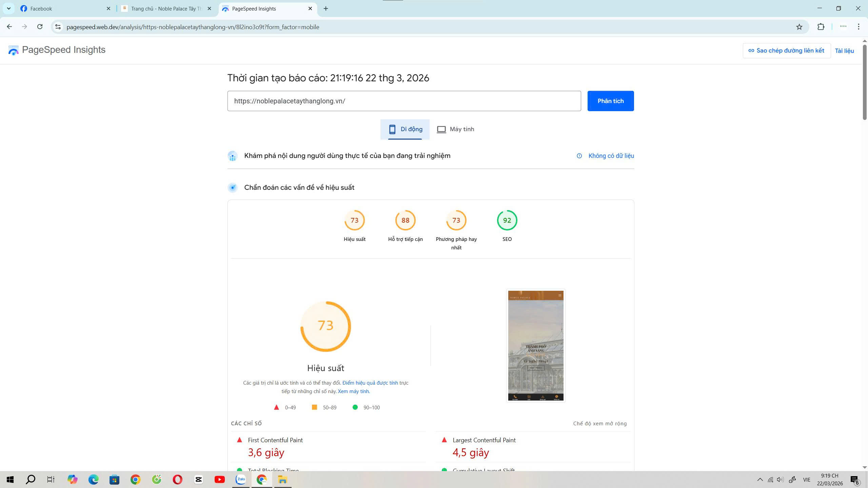Open the browser three-dot menu

(x=859, y=26)
